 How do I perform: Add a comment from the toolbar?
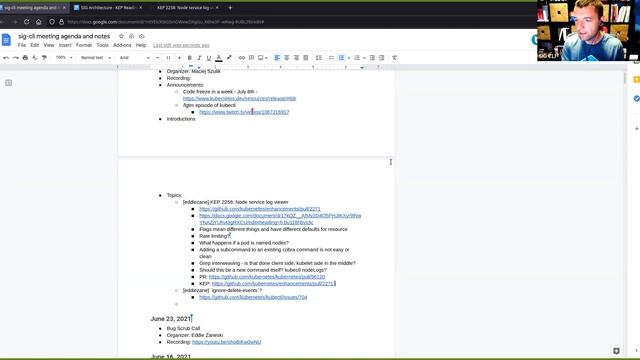[x=251, y=58]
